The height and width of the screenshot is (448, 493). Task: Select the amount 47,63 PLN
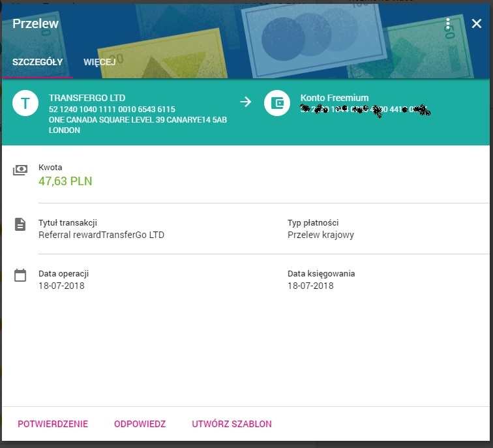[65, 181]
